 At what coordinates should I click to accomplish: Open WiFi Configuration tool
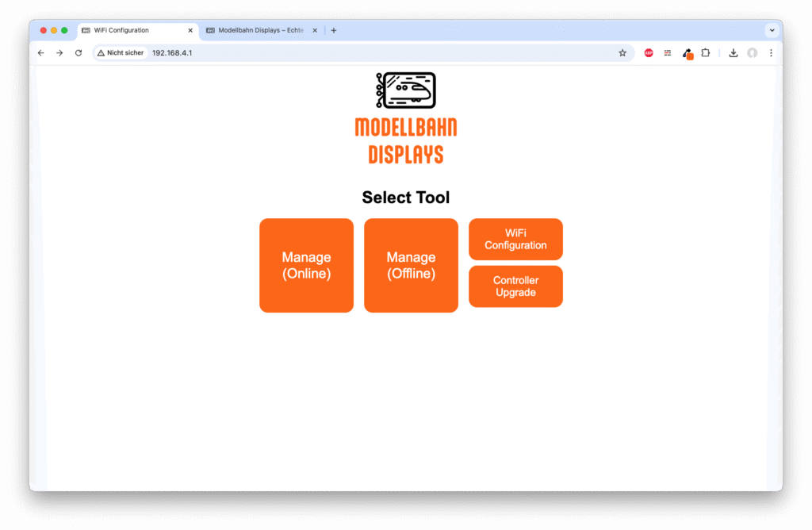[515, 239]
